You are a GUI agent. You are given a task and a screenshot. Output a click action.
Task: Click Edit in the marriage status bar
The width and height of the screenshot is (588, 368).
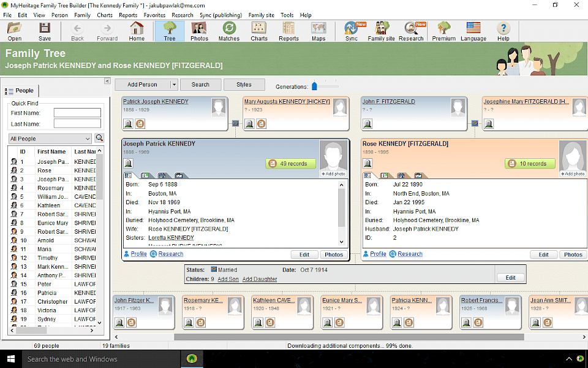coord(510,277)
